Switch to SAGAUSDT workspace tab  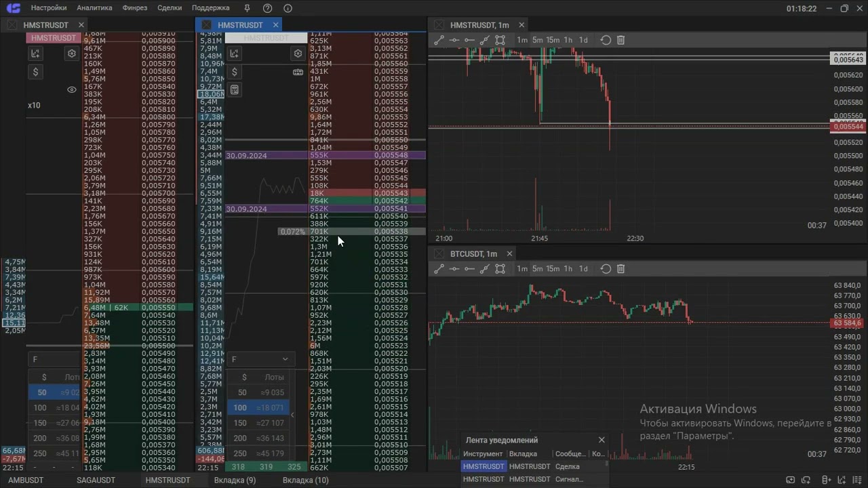96,480
